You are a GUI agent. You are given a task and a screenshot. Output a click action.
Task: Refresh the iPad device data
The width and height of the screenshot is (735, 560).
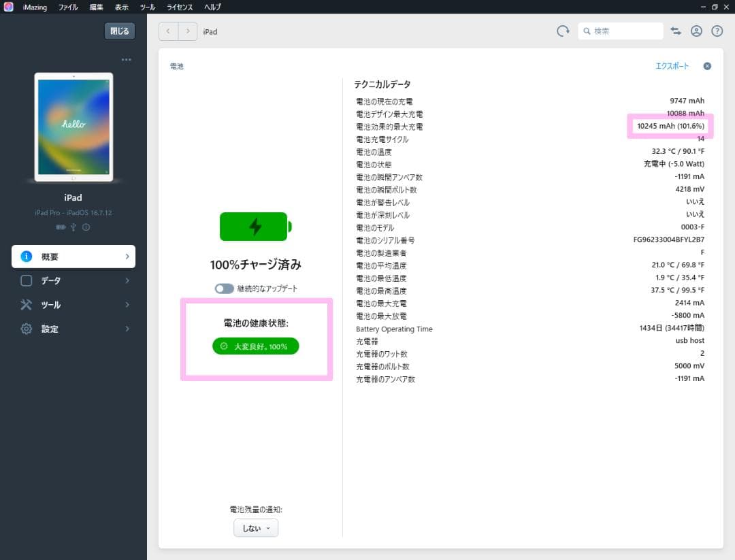tap(563, 31)
